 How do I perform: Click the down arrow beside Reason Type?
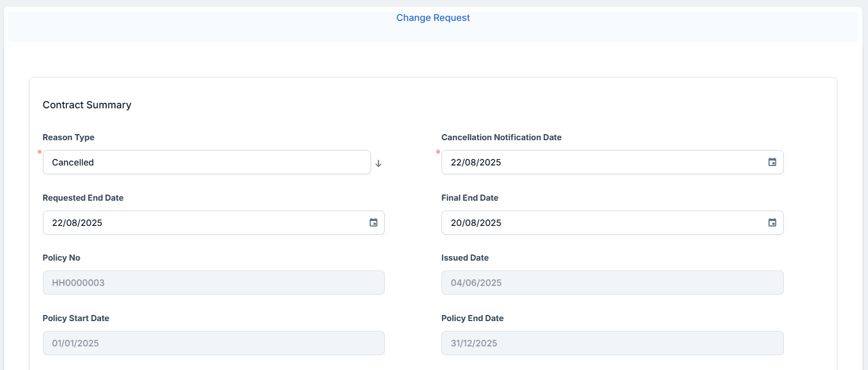378,163
